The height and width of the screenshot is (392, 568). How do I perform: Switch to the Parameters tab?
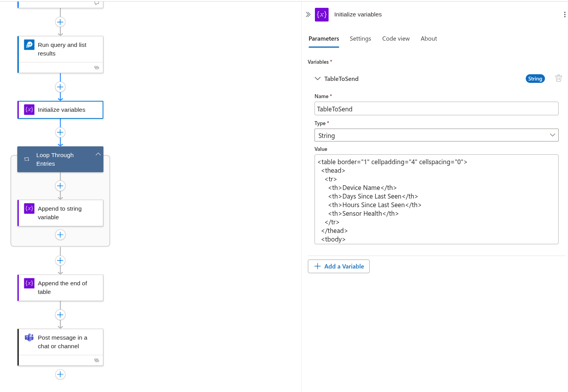[x=324, y=39]
